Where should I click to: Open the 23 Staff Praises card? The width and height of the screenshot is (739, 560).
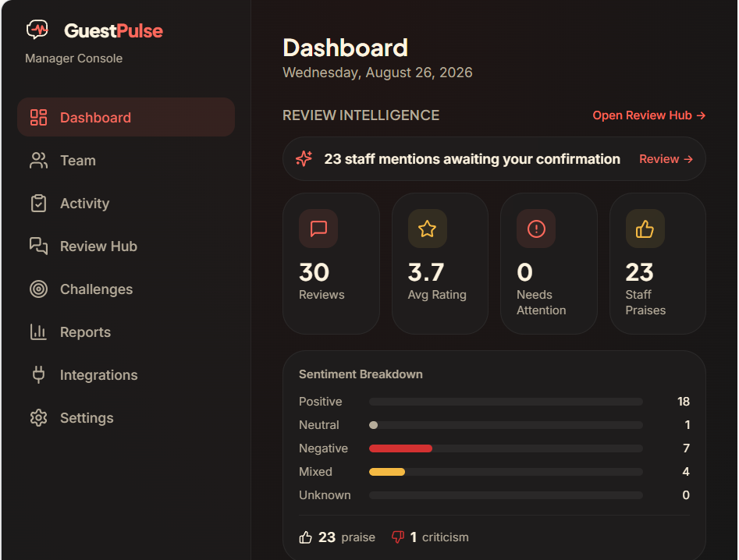click(x=658, y=264)
